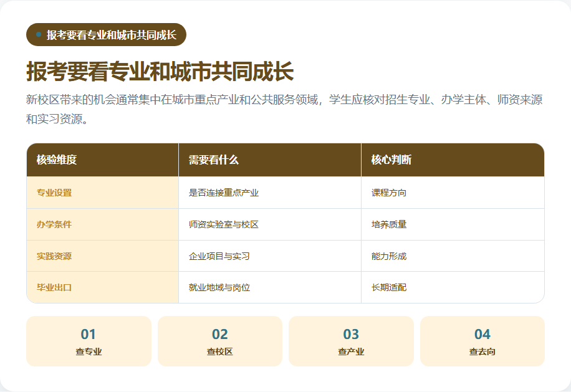Image resolution: width=571 pixels, height=392 pixels.
Task: Open step card 01 查专业
Action: (89, 341)
